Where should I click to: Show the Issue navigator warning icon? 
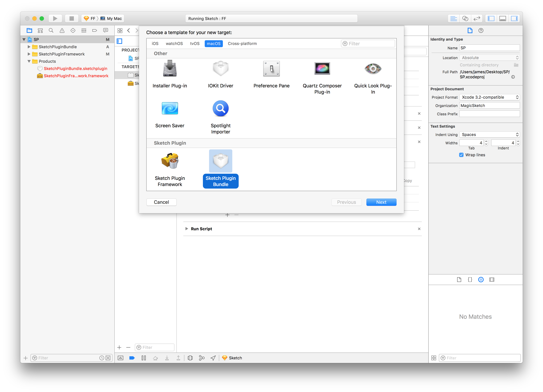tap(62, 30)
